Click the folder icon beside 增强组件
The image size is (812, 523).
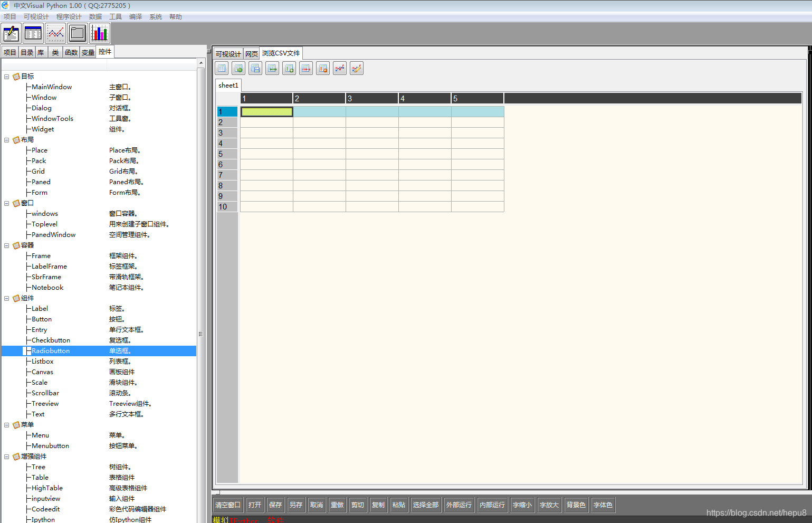click(x=16, y=457)
